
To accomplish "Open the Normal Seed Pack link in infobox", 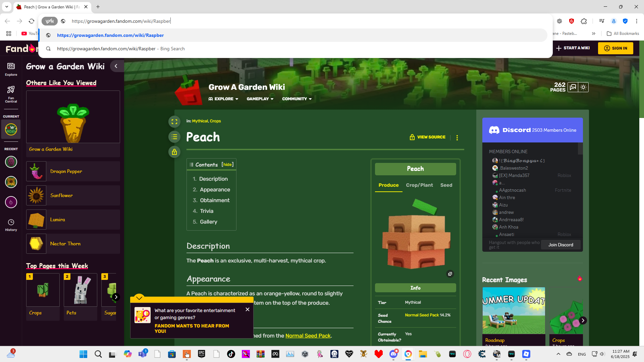I will 422,315.
